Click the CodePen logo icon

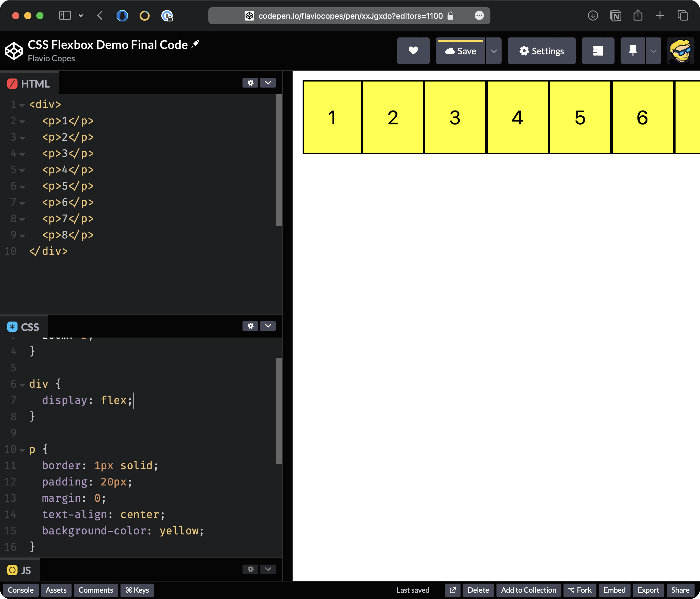tap(14, 51)
